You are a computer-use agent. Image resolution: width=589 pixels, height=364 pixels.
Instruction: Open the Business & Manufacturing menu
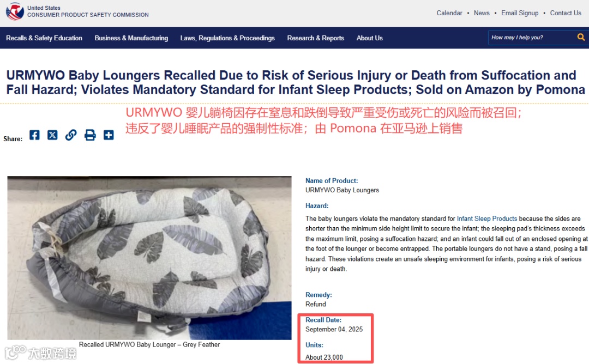131,38
